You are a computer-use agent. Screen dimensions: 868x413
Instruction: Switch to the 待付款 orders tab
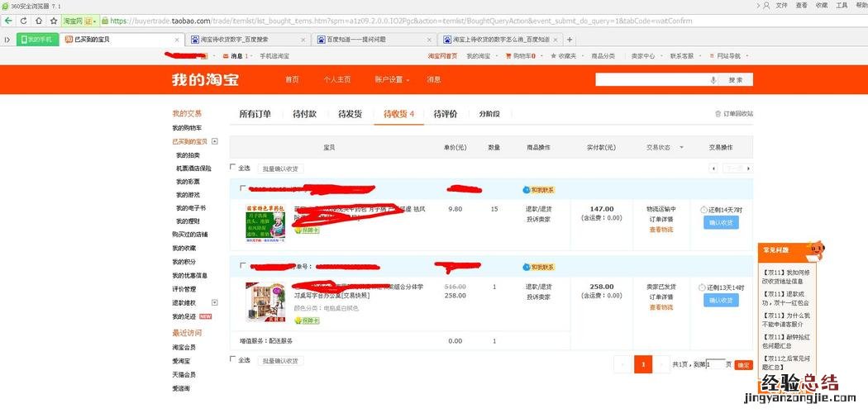[x=304, y=114]
